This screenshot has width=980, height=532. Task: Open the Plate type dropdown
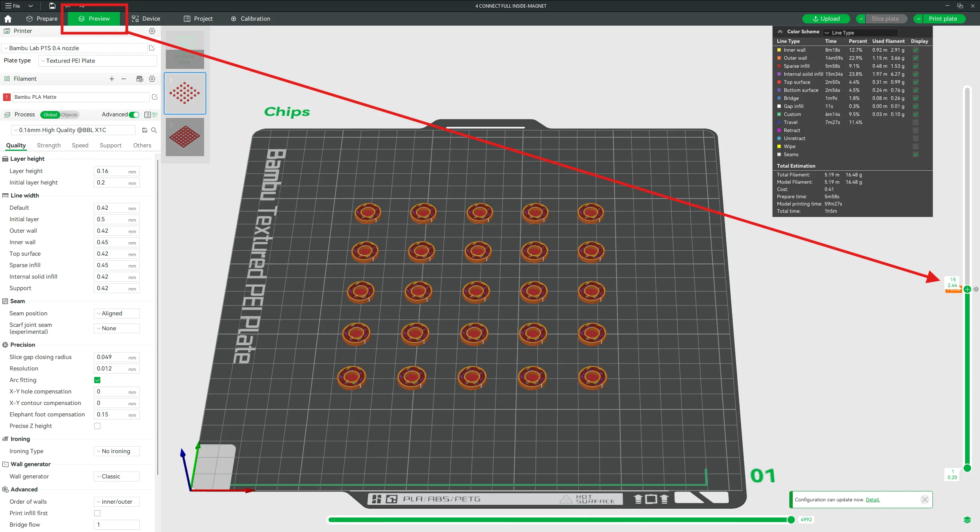(98, 61)
